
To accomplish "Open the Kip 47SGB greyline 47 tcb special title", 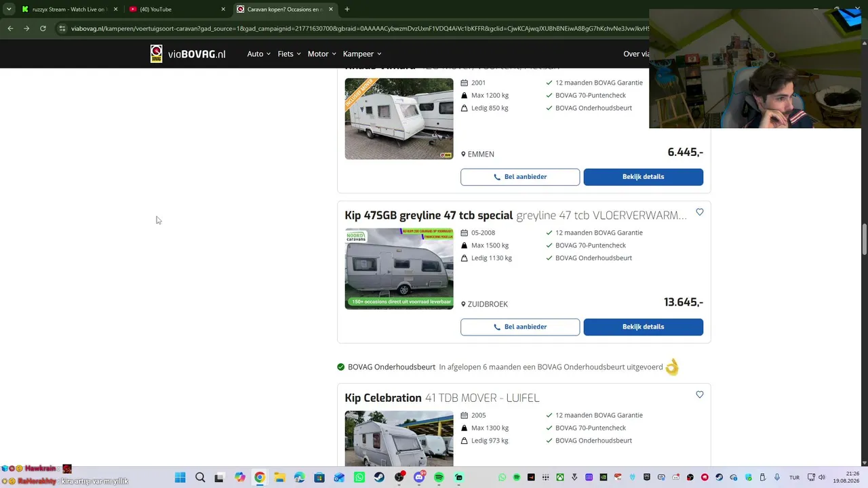I will pyautogui.click(x=429, y=216).
